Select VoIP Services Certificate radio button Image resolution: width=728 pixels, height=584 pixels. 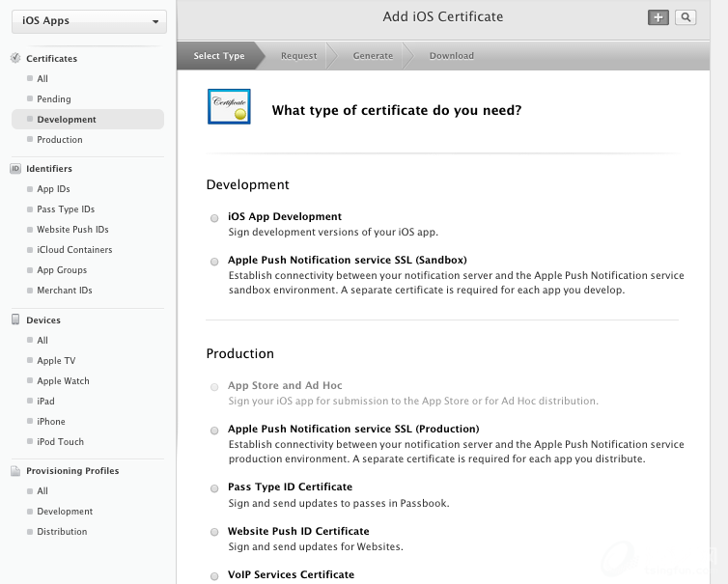214,576
